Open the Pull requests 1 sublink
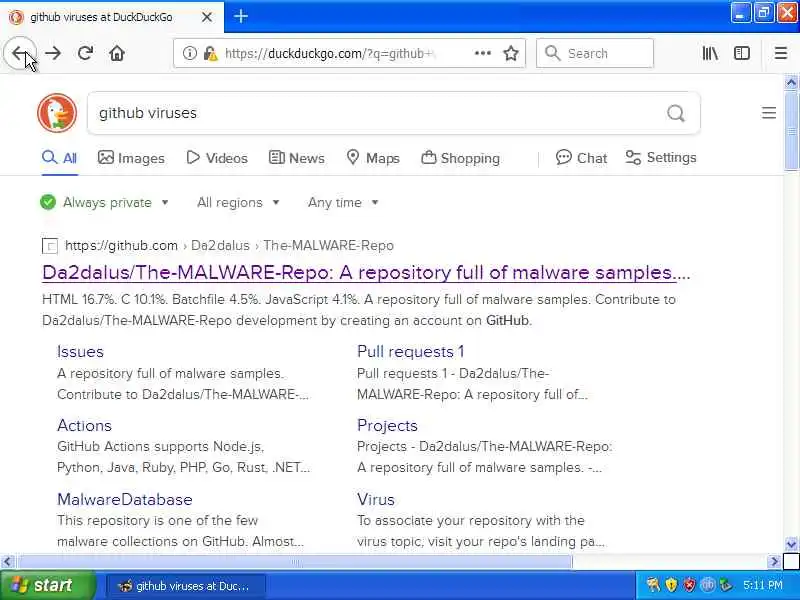 [x=410, y=352]
